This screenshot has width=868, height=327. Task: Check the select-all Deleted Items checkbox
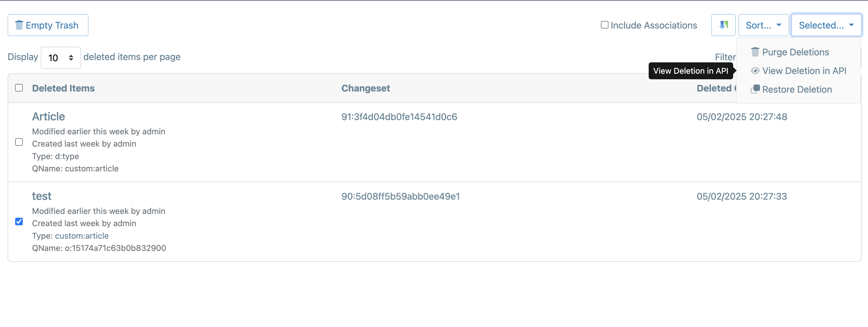[19, 88]
